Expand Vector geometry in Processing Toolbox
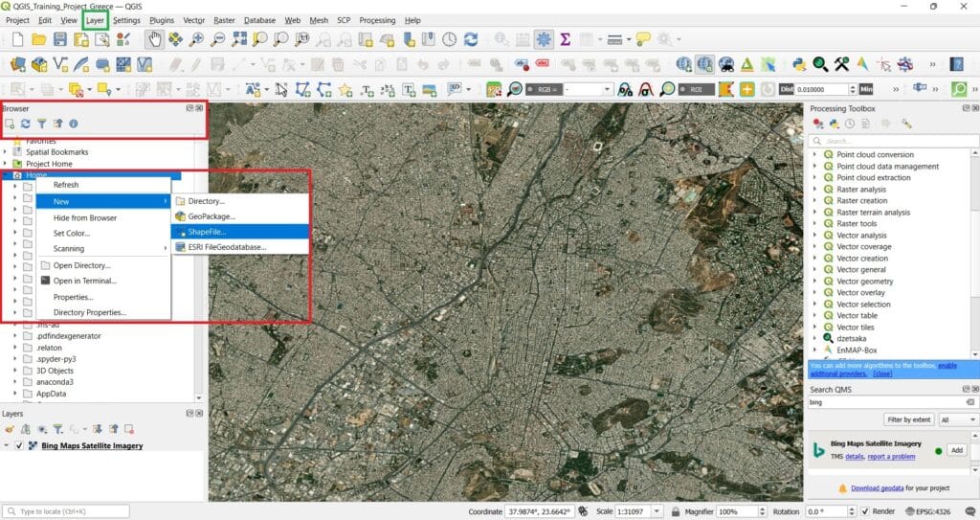Viewport: 980px width, 520px height. pyautogui.click(x=814, y=281)
